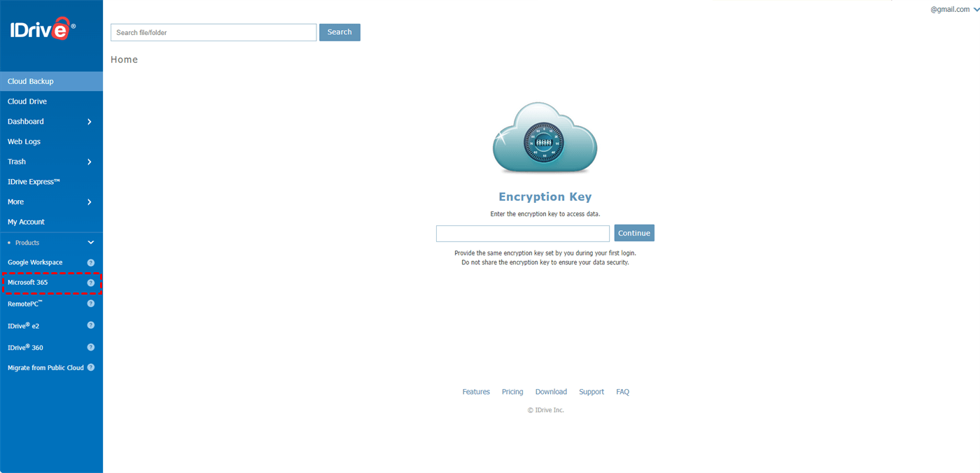Click the Continue button

tap(634, 233)
